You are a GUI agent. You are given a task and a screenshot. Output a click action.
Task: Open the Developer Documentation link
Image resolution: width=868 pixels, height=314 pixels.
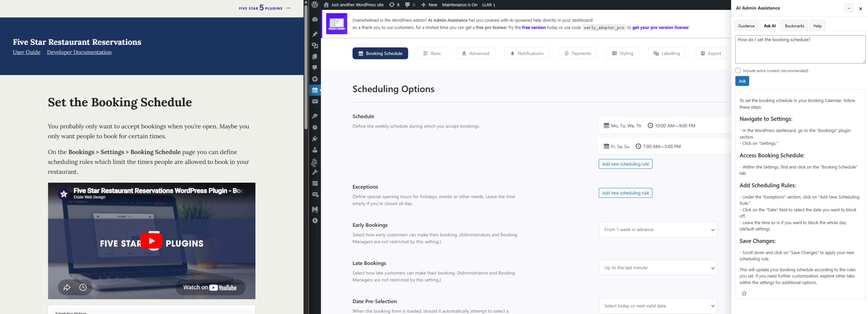pos(79,52)
